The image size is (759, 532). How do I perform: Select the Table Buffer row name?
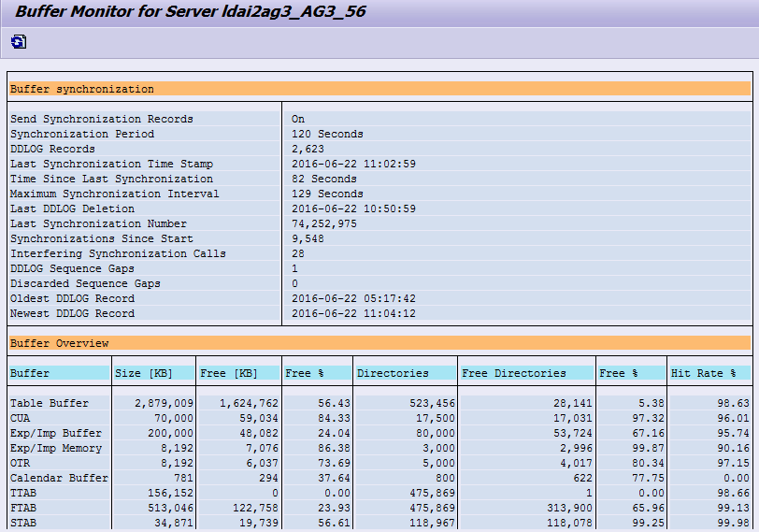pos(50,404)
